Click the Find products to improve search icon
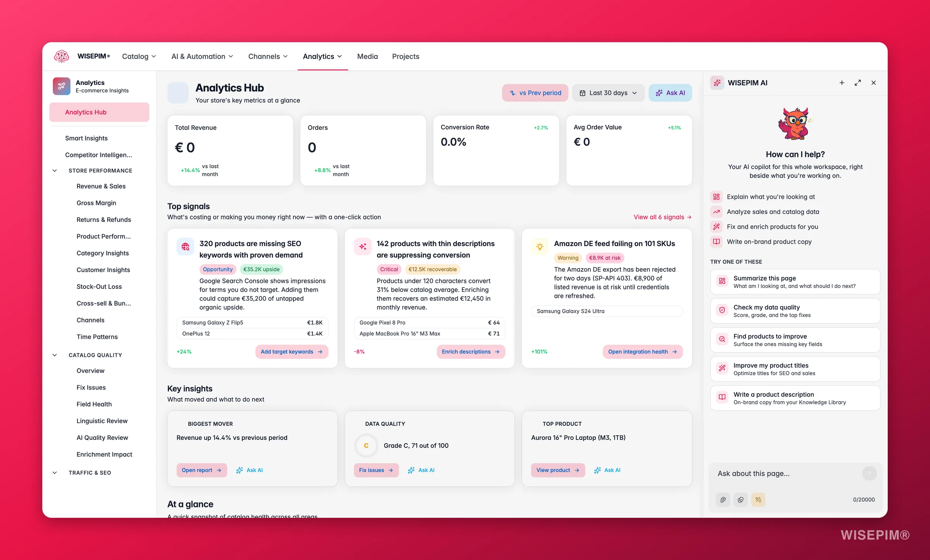 coord(722,339)
